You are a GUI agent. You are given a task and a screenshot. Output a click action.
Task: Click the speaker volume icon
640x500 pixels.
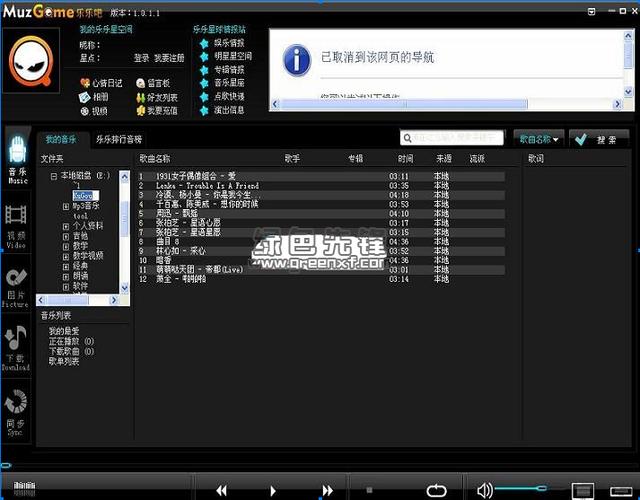click(x=485, y=490)
